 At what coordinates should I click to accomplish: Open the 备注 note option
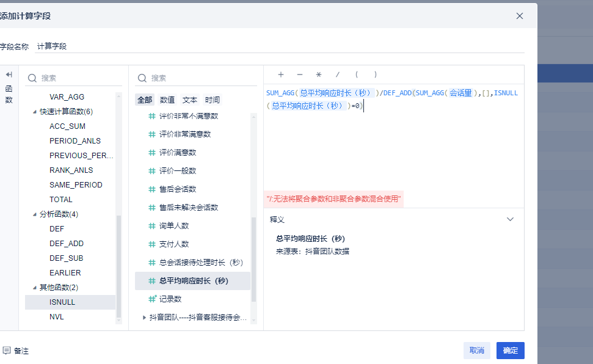(16, 351)
